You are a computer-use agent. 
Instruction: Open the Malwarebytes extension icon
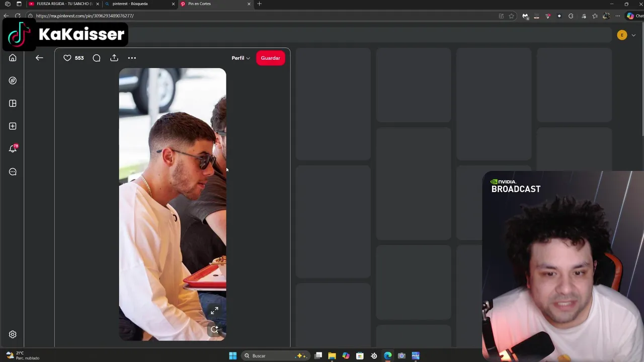tap(525, 16)
